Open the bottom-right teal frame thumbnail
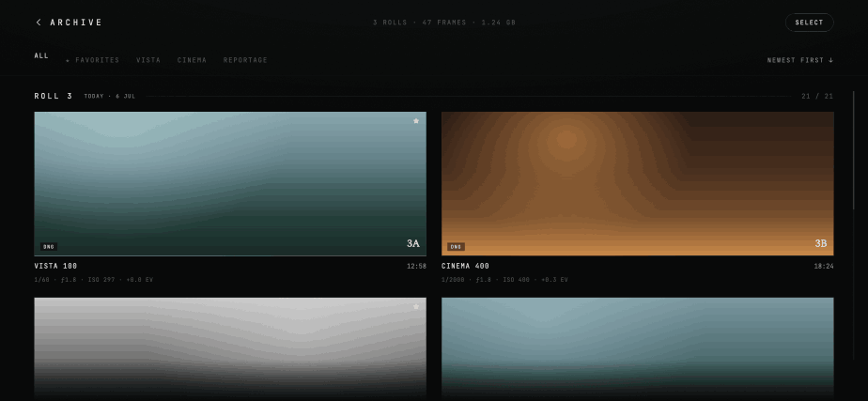Image resolution: width=868 pixels, height=401 pixels. [638, 349]
